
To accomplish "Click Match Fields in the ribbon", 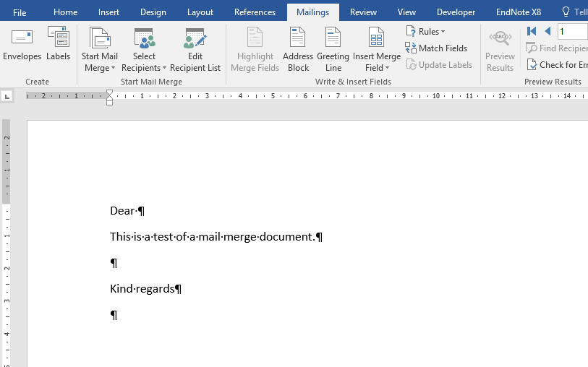I will (436, 48).
